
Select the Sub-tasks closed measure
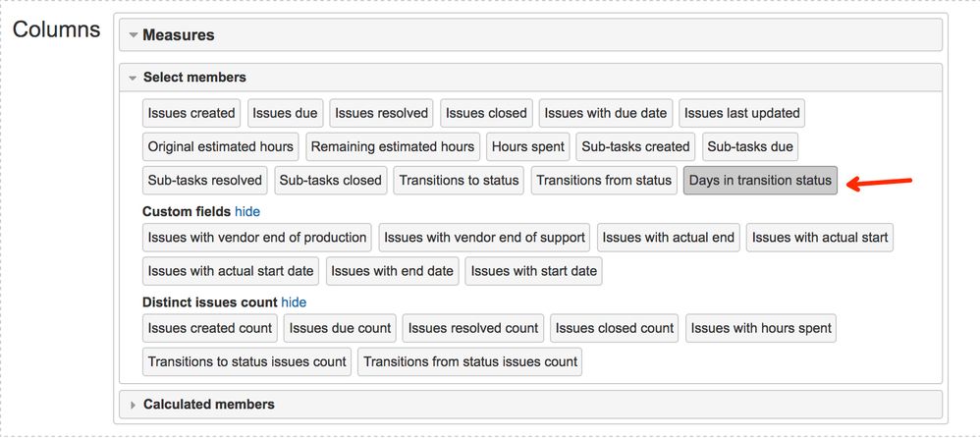tap(331, 181)
